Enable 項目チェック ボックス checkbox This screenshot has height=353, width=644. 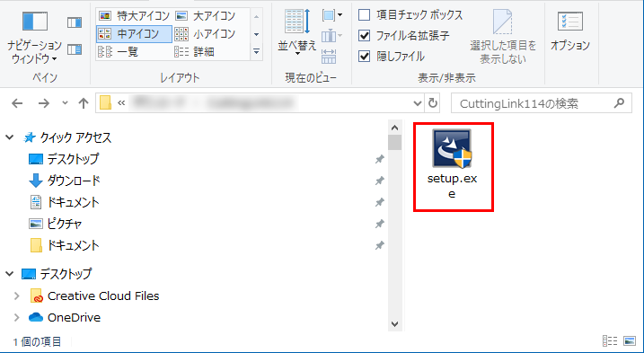(x=365, y=15)
